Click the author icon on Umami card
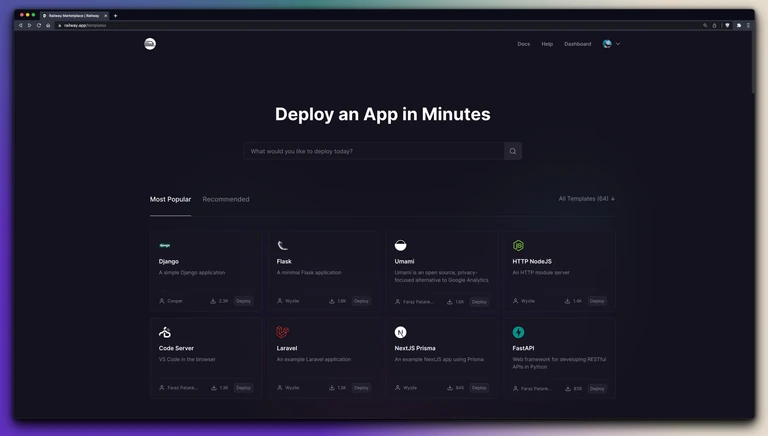The image size is (768, 436). [398, 302]
